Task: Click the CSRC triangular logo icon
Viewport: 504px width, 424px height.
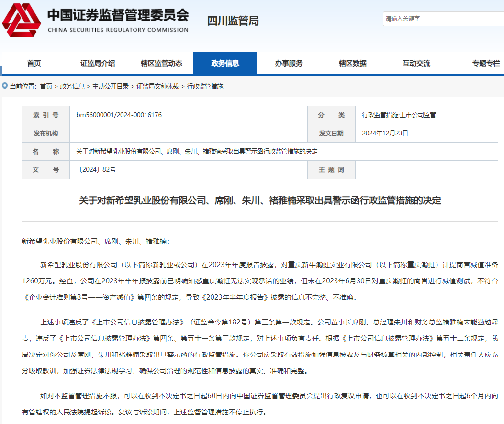Action: (21, 20)
